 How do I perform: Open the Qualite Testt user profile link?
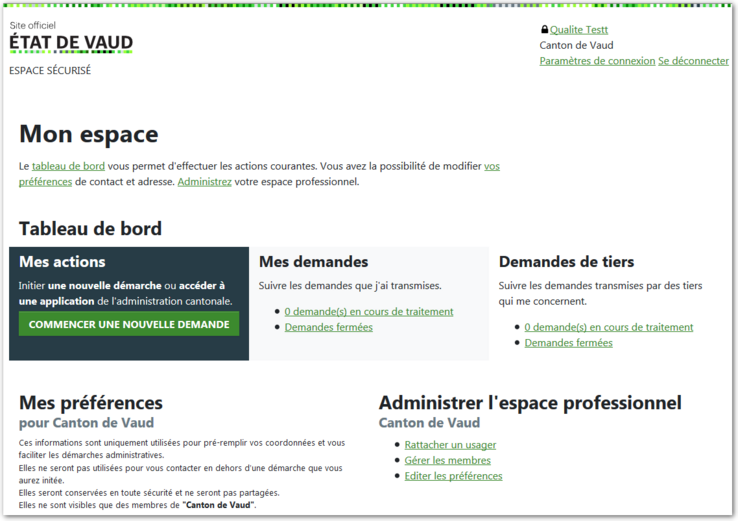coord(579,30)
